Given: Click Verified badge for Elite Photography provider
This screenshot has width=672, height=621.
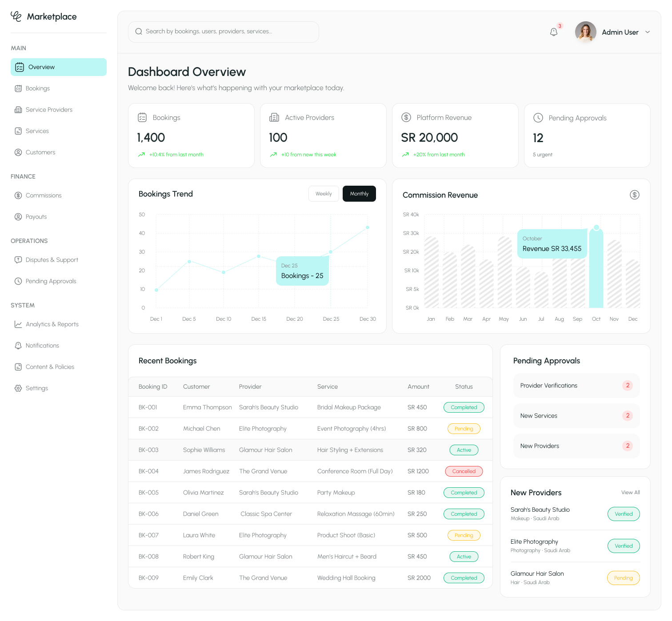Looking at the screenshot, I should 624,546.
